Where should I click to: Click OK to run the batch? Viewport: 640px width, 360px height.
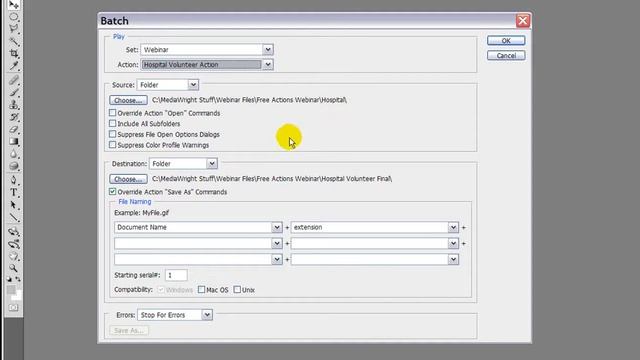click(506, 40)
